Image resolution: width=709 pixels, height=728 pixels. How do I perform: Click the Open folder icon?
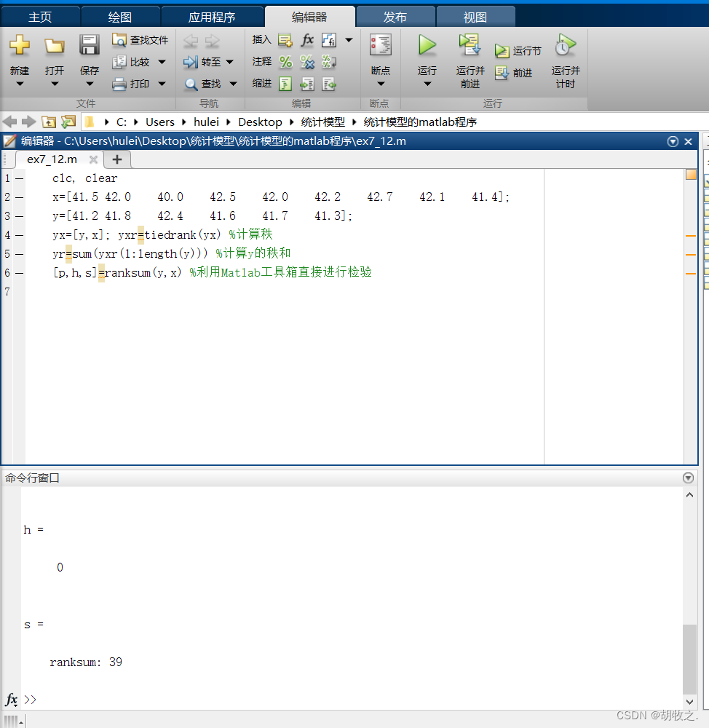(x=55, y=45)
